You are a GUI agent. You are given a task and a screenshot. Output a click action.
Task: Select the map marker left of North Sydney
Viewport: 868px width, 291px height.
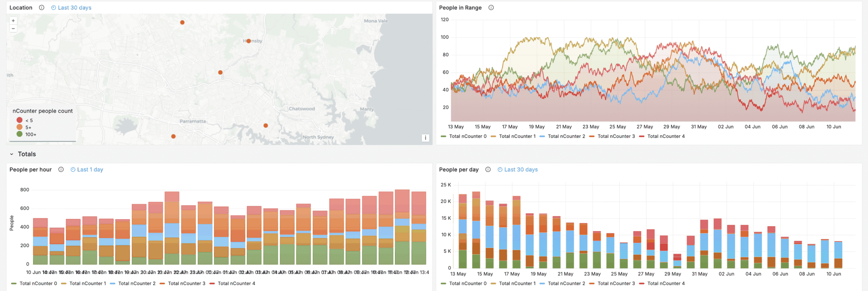pos(266,126)
